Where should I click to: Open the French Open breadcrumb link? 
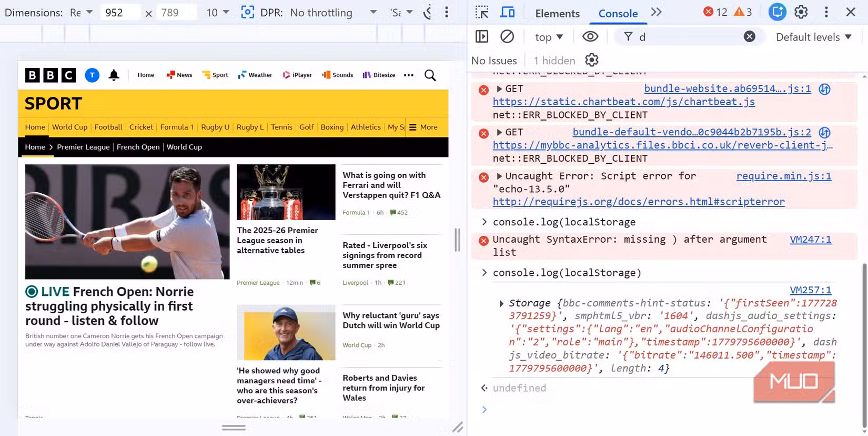(x=138, y=147)
